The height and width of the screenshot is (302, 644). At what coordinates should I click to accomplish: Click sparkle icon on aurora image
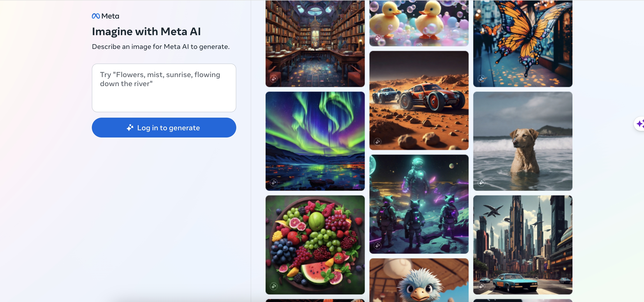274,183
